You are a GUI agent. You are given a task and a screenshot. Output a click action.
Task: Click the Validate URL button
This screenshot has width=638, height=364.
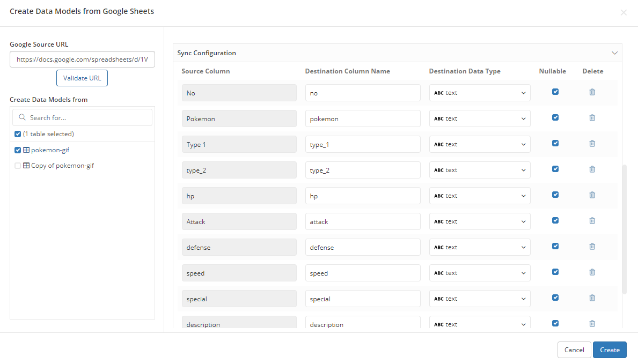click(x=82, y=78)
